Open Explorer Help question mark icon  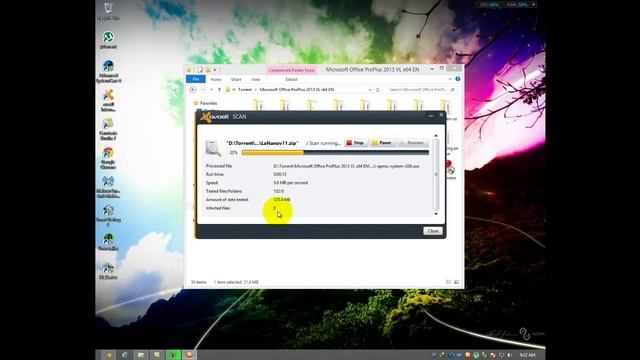point(458,79)
